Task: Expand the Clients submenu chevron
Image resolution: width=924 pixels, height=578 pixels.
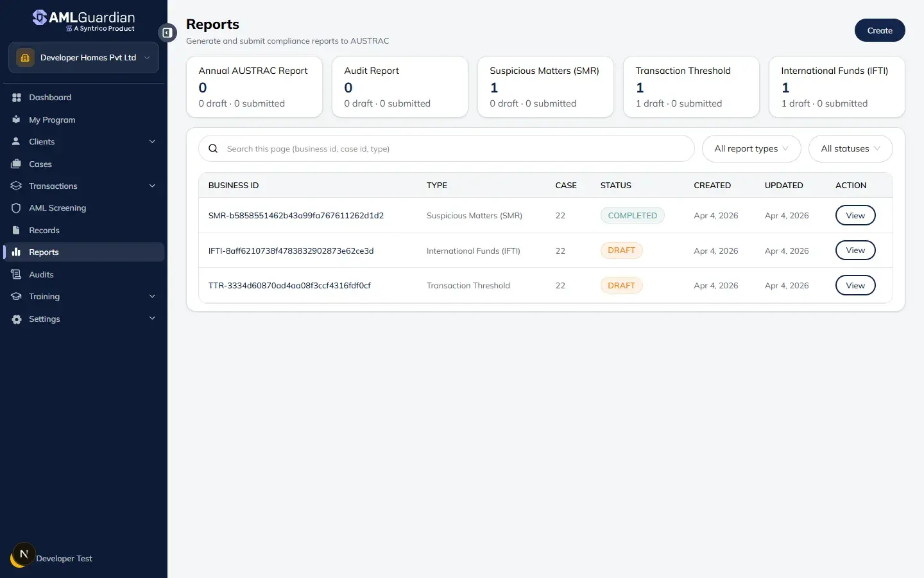Action: click(152, 141)
